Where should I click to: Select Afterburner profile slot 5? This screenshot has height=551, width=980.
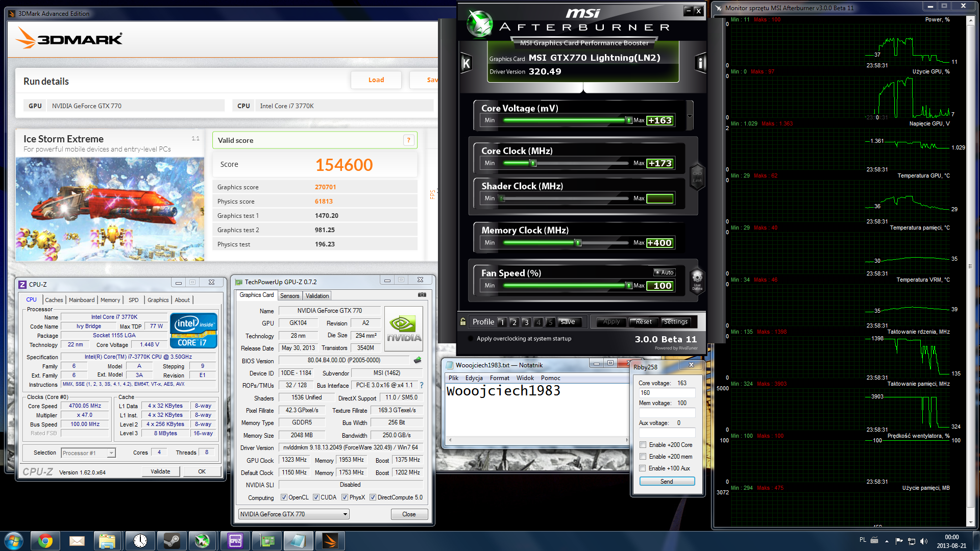tap(550, 322)
